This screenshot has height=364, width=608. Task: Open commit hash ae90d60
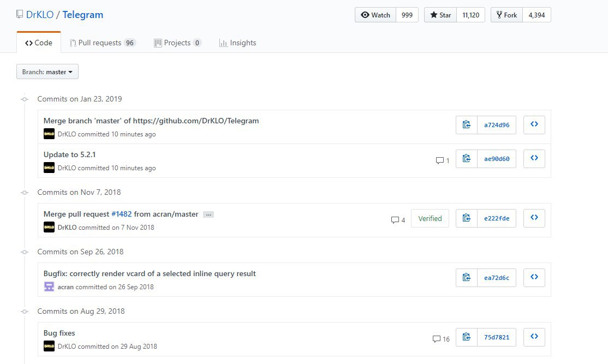tap(497, 159)
